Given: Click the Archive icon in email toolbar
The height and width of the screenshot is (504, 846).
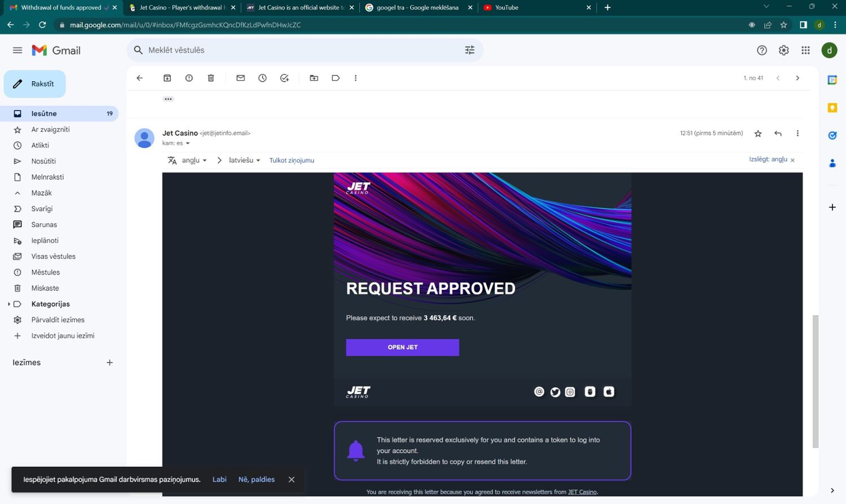Looking at the screenshot, I should tap(168, 78).
